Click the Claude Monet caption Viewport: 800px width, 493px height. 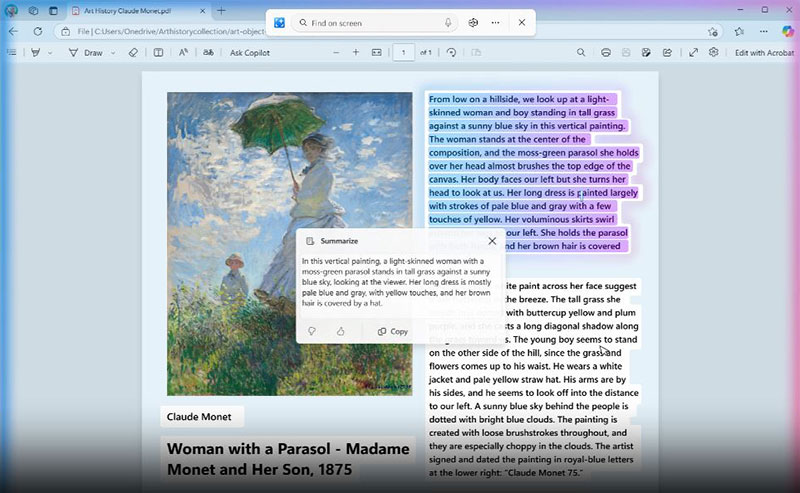199,416
